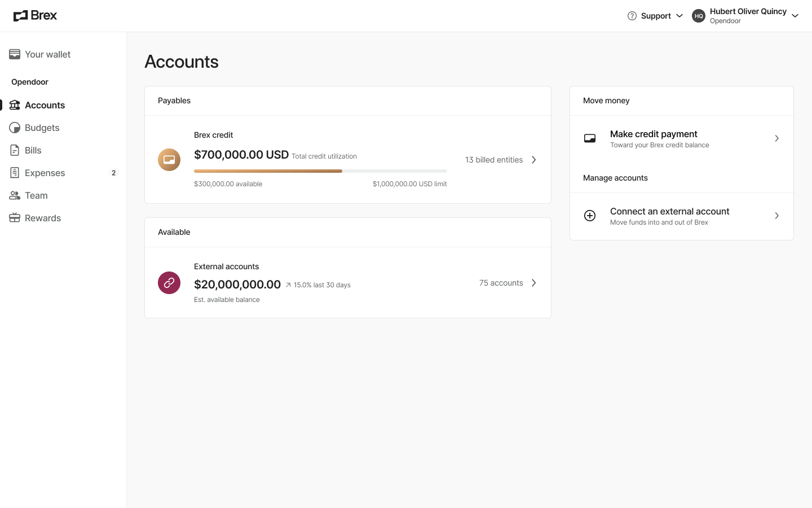Click Toward your Brex credit balance text
Image resolution: width=812 pixels, height=508 pixels.
coord(659,145)
